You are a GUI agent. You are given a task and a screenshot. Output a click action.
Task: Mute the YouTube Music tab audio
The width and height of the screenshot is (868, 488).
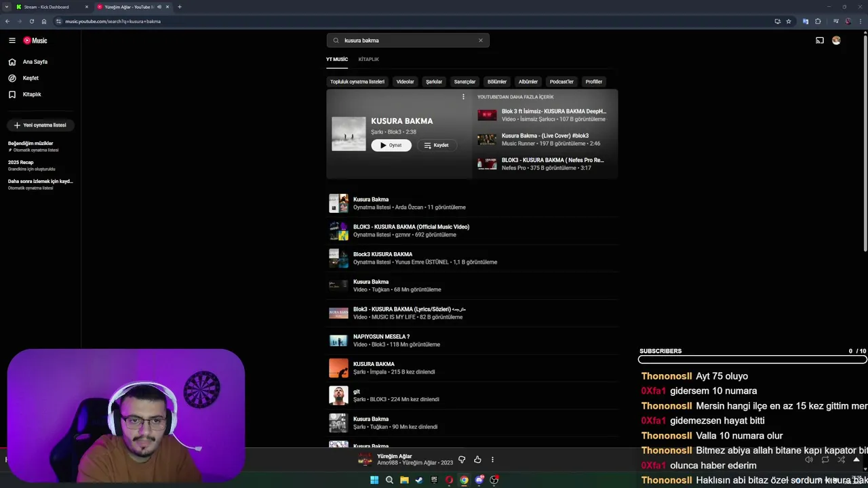click(159, 7)
